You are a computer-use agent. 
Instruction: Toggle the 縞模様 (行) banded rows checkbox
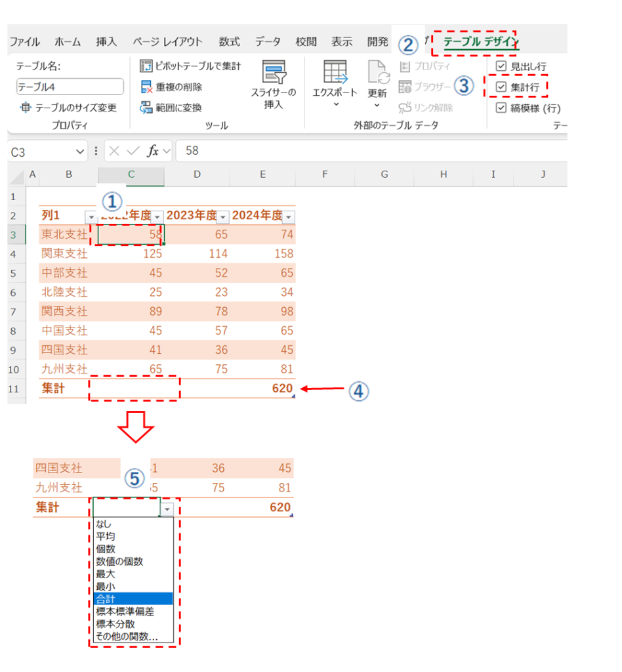[x=501, y=108]
